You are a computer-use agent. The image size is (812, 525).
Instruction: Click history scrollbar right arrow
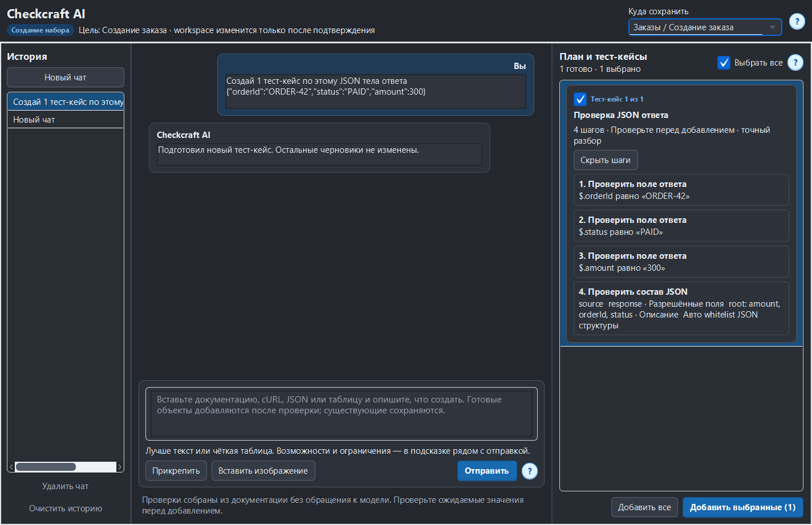[x=120, y=467]
